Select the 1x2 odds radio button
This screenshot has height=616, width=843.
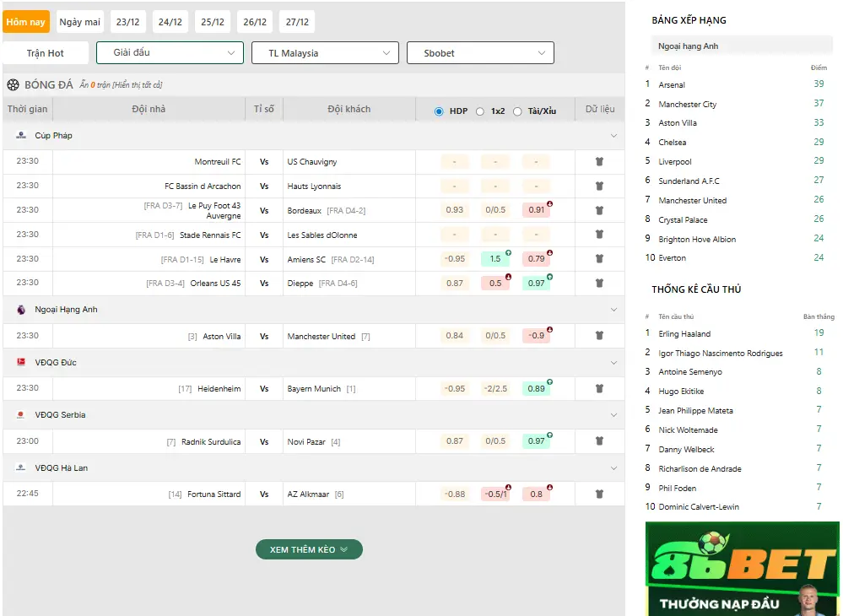480,111
